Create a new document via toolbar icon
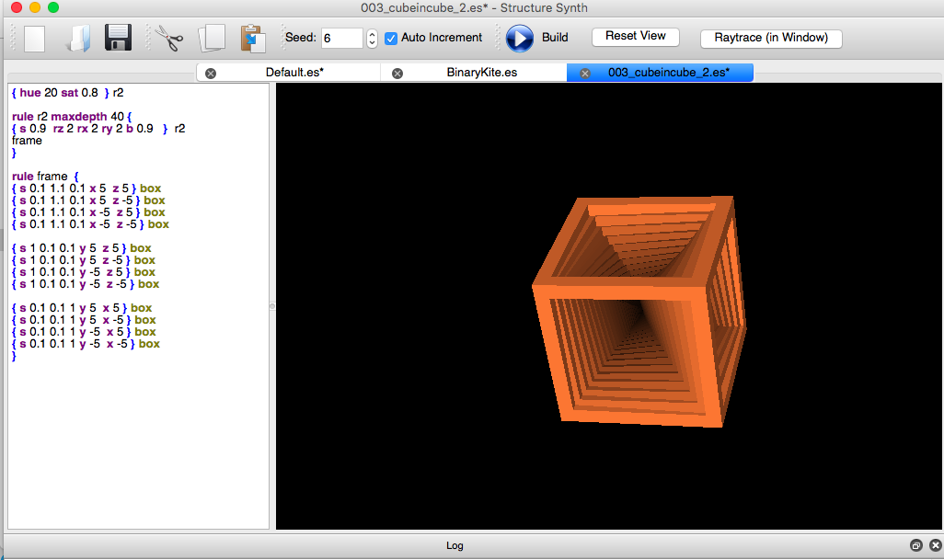Viewport: 944px width, 560px height. click(x=34, y=38)
